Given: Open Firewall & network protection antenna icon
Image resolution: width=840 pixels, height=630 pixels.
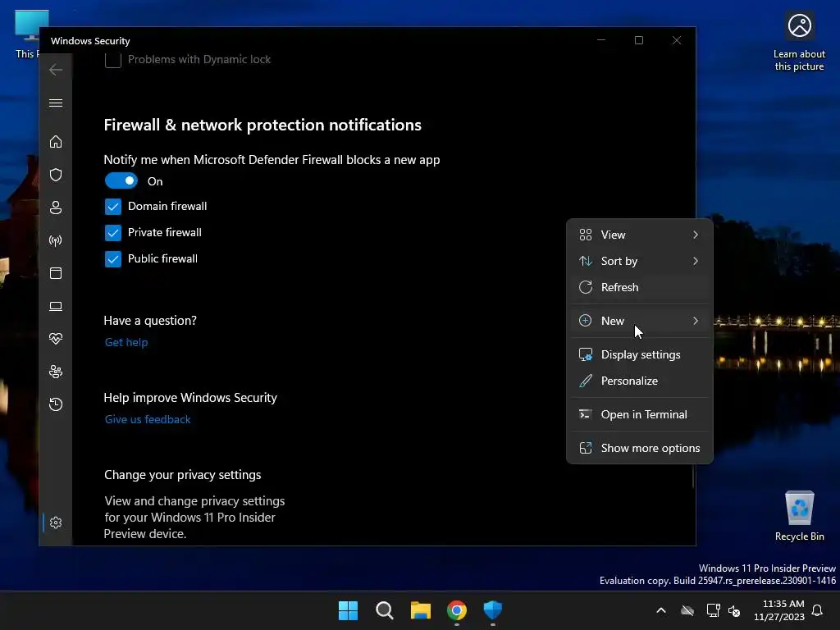Looking at the screenshot, I should click(x=56, y=240).
